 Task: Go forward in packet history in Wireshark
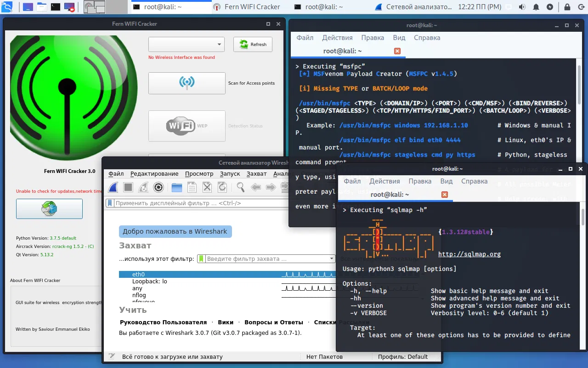pyautogui.click(x=271, y=187)
